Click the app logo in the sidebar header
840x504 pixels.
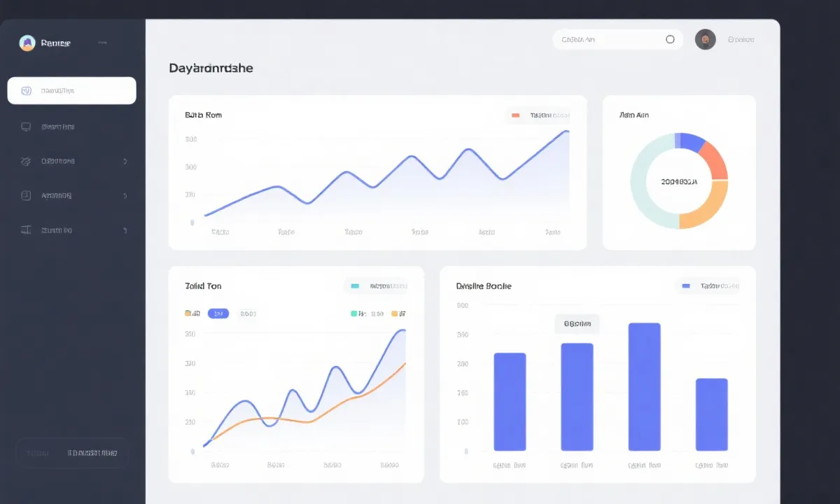[x=27, y=43]
